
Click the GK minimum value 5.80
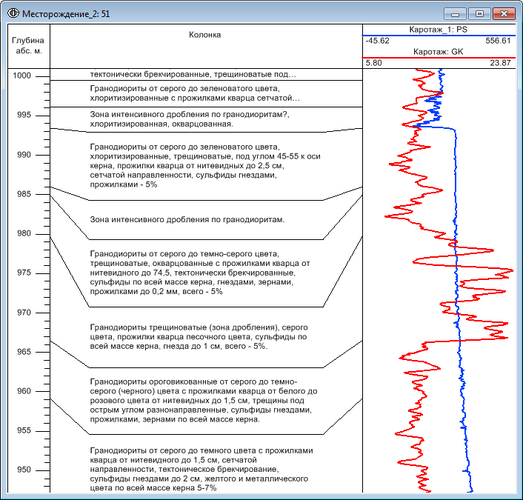click(x=374, y=63)
